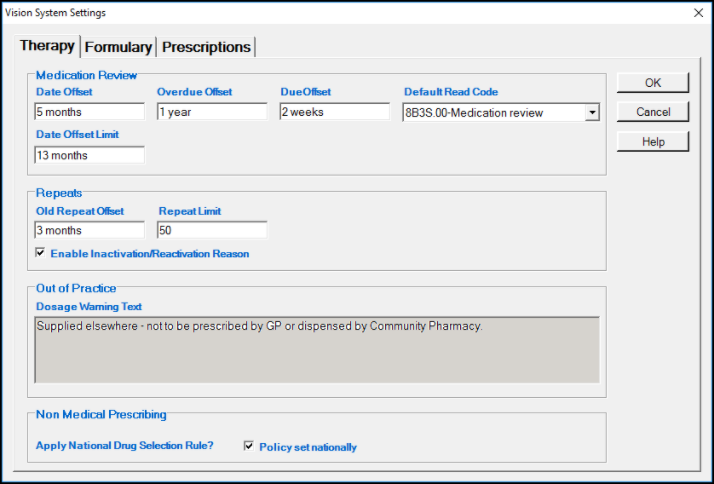Select the Prescriptions tab
Screen dimensions: 714x484
(x=206, y=47)
